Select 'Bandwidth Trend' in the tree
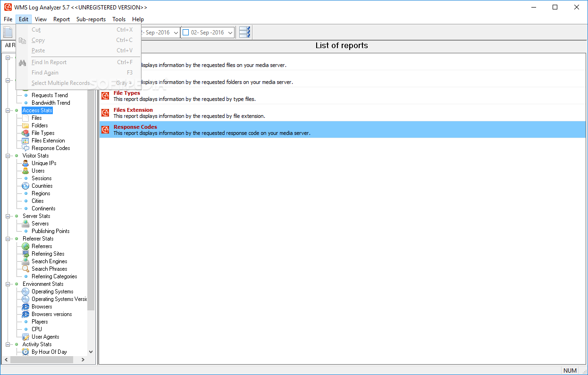 pos(50,103)
